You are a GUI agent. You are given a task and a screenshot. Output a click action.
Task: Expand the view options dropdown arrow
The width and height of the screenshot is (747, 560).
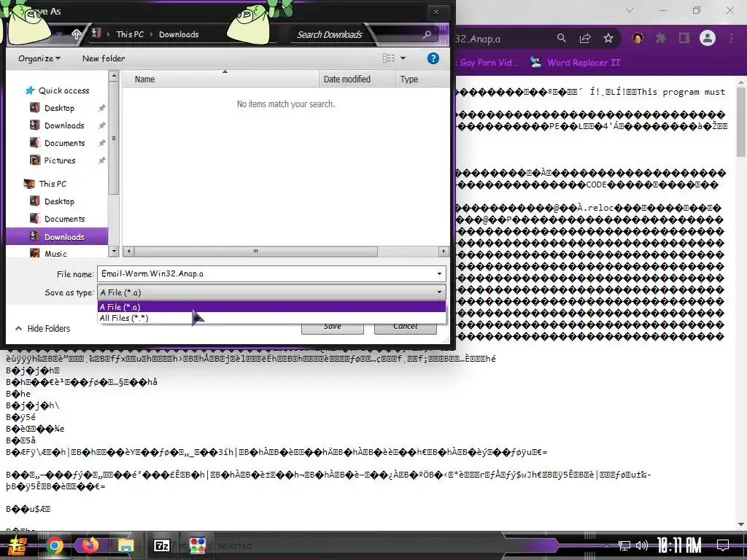point(403,58)
